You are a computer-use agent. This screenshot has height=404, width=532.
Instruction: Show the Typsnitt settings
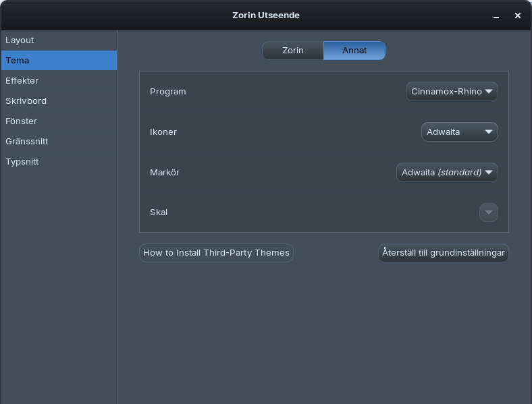(x=59, y=162)
